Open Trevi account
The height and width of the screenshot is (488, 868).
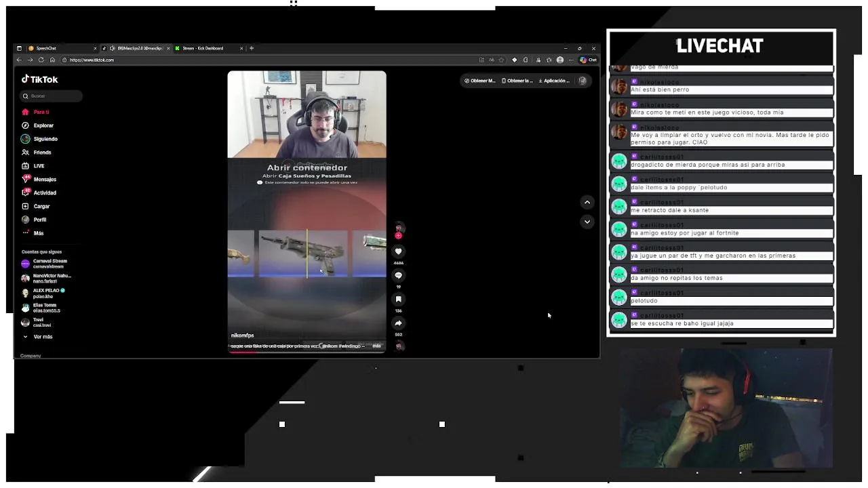pos(37,322)
